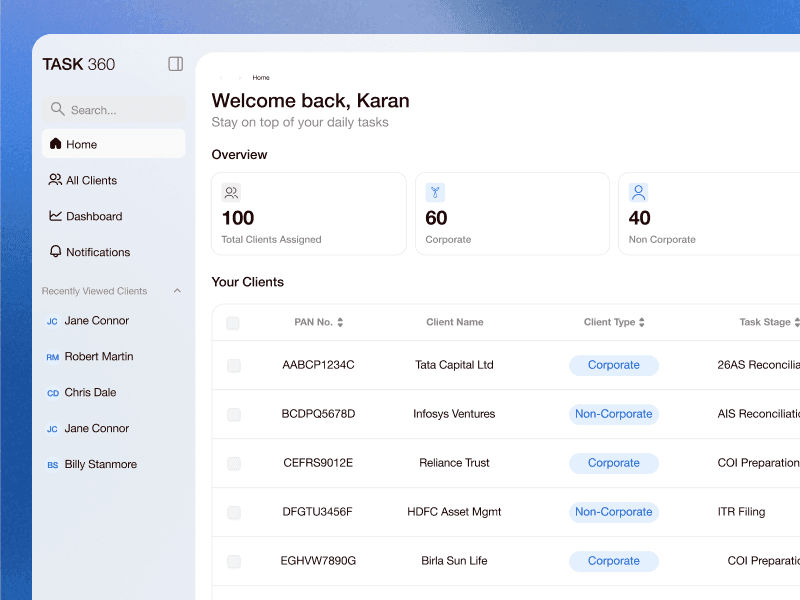The width and height of the screenshot is (800, 600).
Task: Click the Home house icon
Action: click(x=55, y=144)
